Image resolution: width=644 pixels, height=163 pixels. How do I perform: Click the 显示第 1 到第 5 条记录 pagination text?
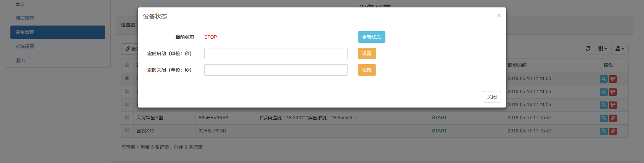point(162,147)
